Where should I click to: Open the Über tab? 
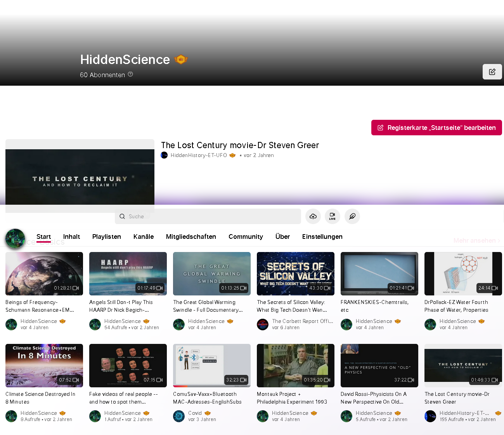pos(282,236)
